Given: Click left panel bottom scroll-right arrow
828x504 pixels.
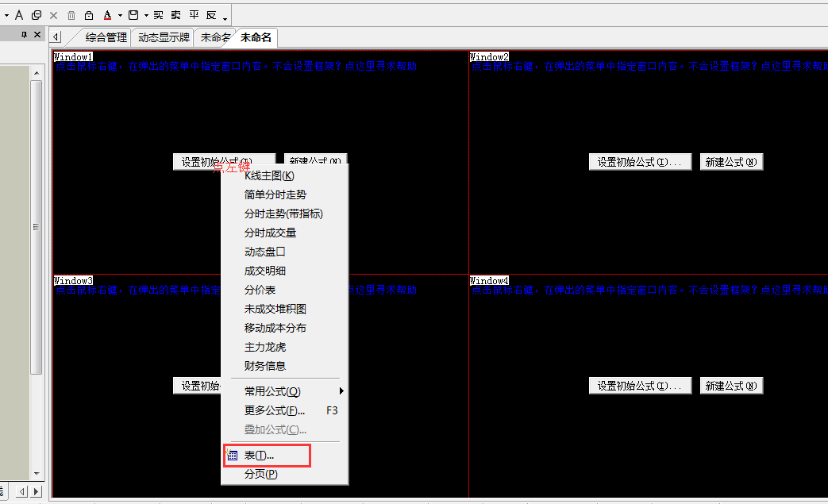Looking at the screenshot, I should pyautogui.click(x=36, y=491).
